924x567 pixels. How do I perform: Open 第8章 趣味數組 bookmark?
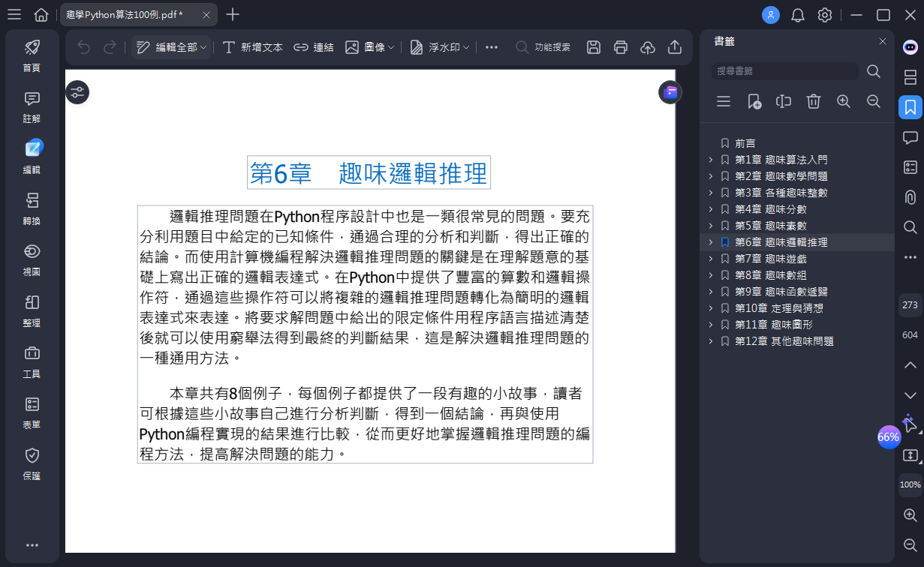tap(771, 275)
